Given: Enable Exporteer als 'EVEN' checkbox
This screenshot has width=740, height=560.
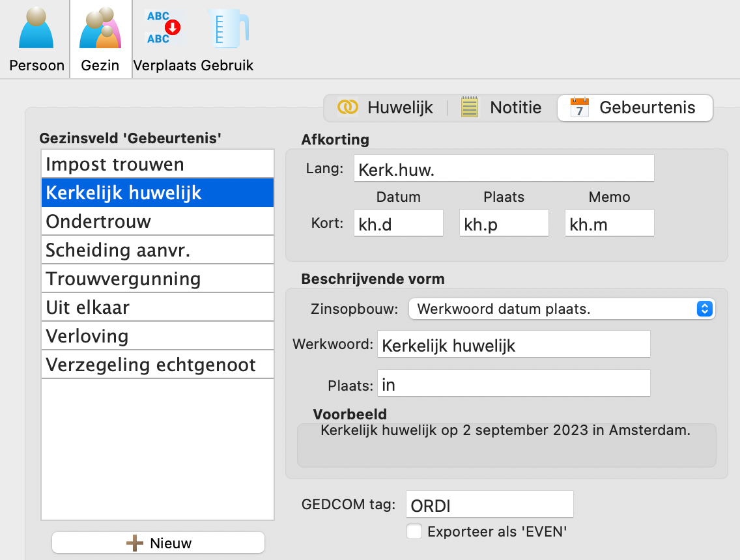Looking at the screenshot, I should click(x=414, y=531).
